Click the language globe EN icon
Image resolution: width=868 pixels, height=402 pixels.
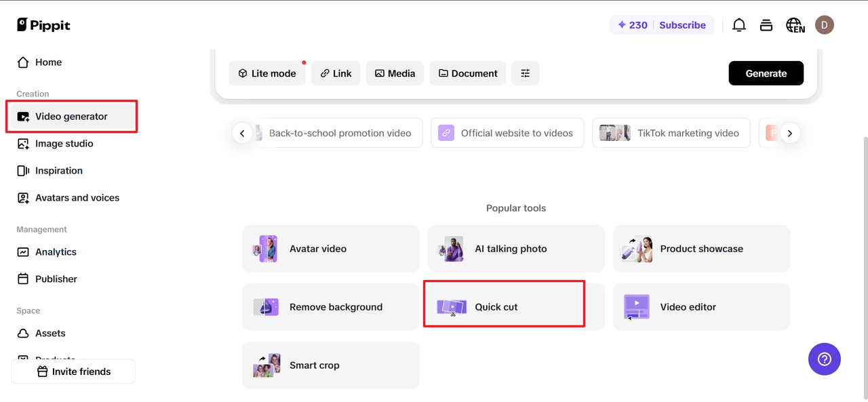pyautogui.click(x=795, y=25)
